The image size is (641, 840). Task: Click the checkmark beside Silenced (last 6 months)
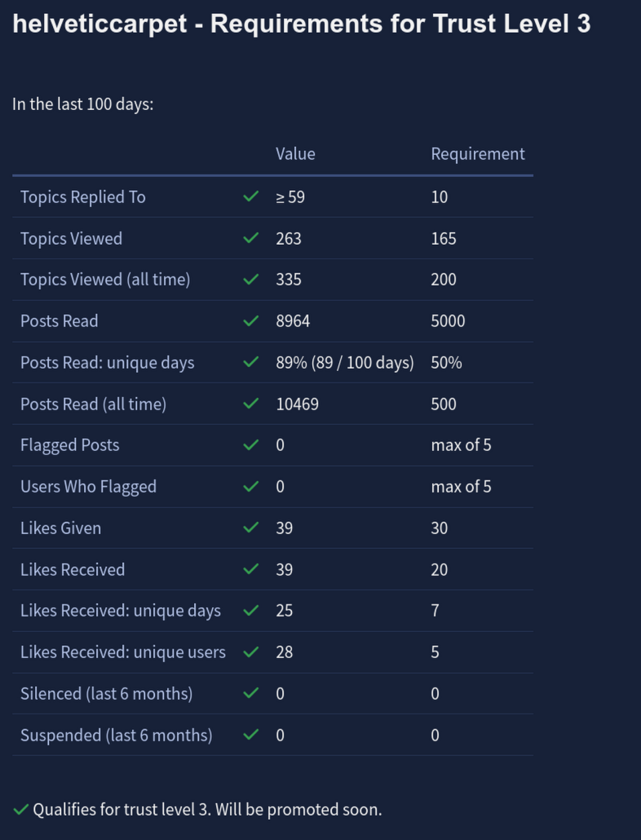pos(250,693)
